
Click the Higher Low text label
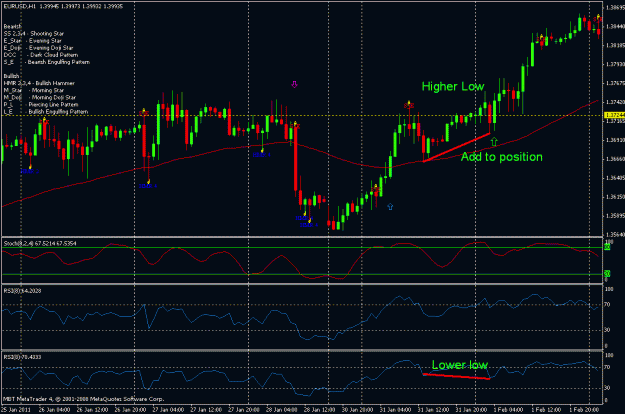453,86
